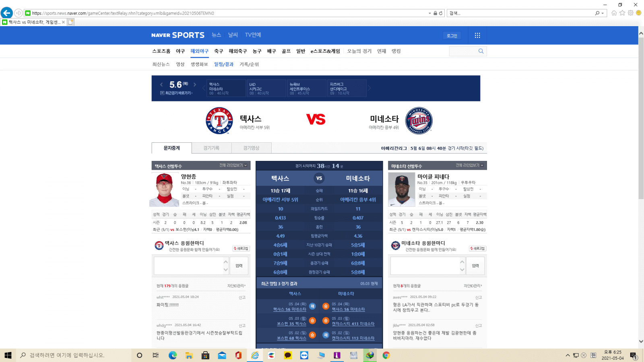
Task: Open TeamViewer from the taskbar
Action: point(304,355)
